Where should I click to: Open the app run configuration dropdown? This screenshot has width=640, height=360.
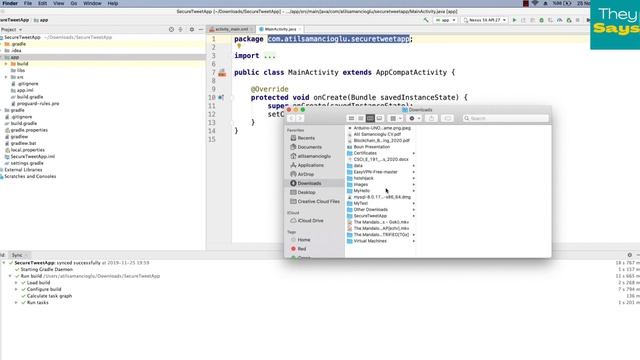coord(445,20)
